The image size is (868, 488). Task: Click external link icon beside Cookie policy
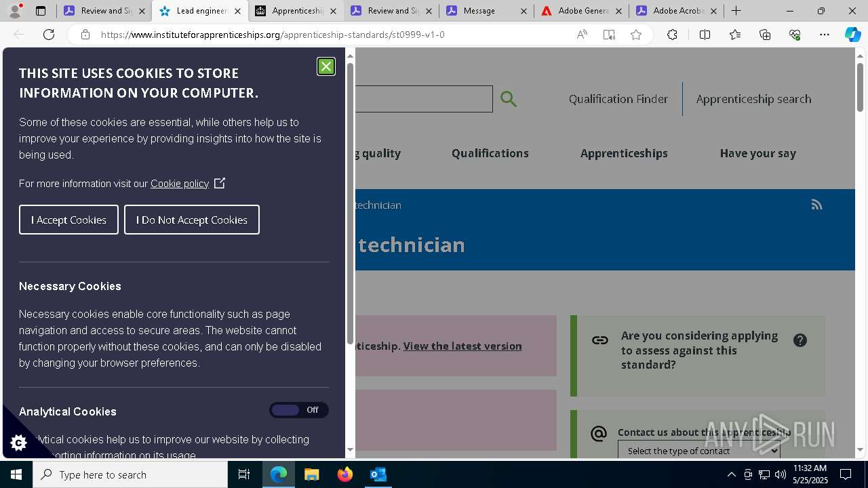[220, 183]
